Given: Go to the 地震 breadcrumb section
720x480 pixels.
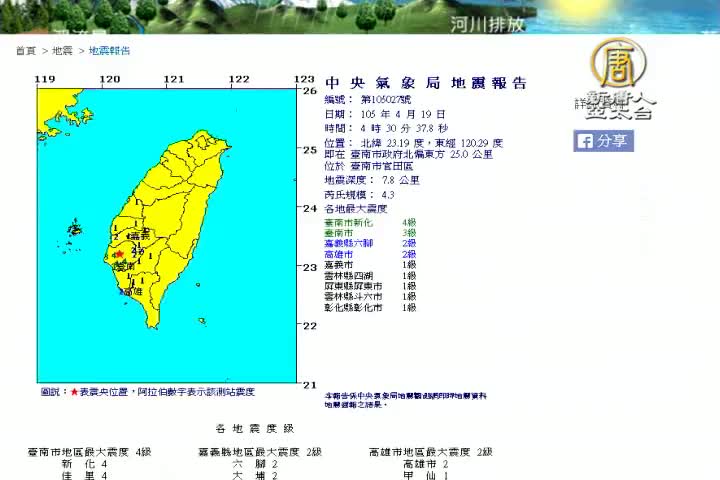Looking at the screenshot, I should click(63, 51).
